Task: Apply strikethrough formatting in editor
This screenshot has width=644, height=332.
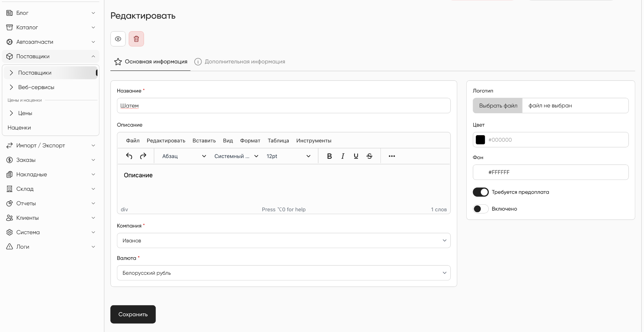Action: point(369,156)
